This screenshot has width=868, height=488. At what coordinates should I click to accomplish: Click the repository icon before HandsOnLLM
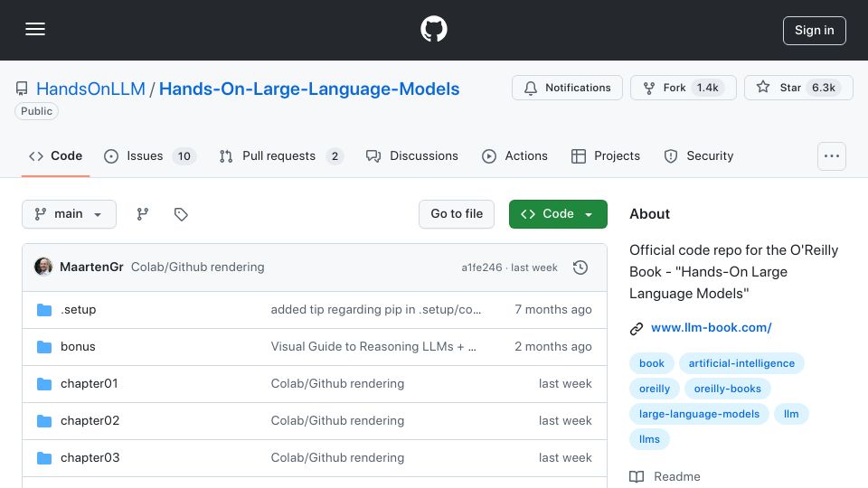[x=22, y=89]
